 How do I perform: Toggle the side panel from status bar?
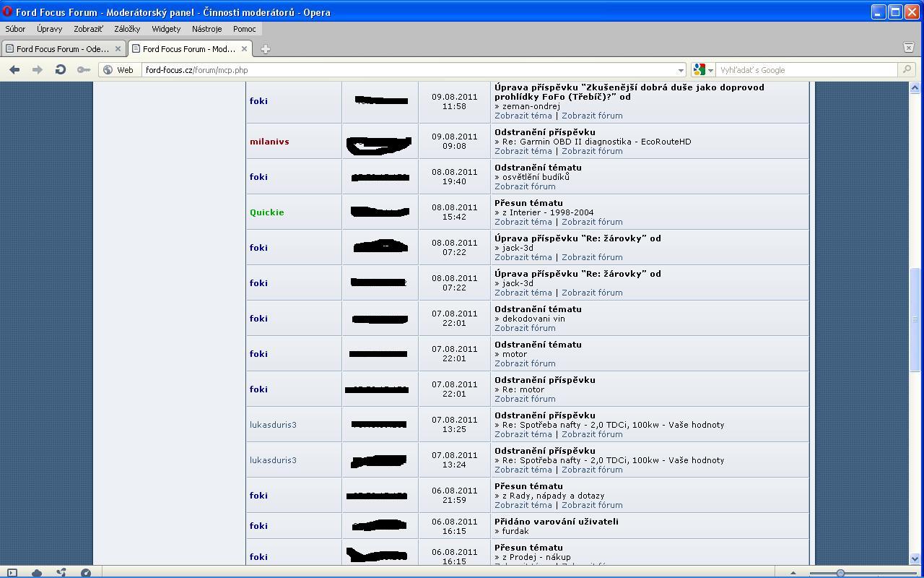pos(12,573)
